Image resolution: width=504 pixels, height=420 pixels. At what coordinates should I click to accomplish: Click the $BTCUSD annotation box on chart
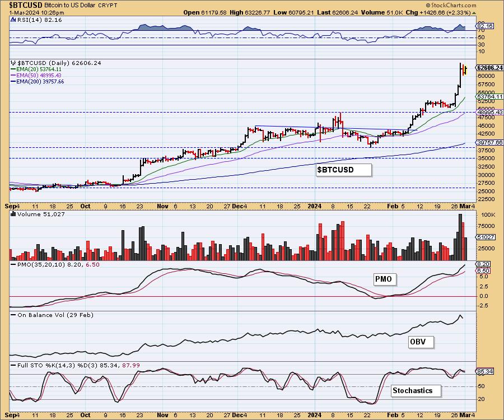coord(344,170)
